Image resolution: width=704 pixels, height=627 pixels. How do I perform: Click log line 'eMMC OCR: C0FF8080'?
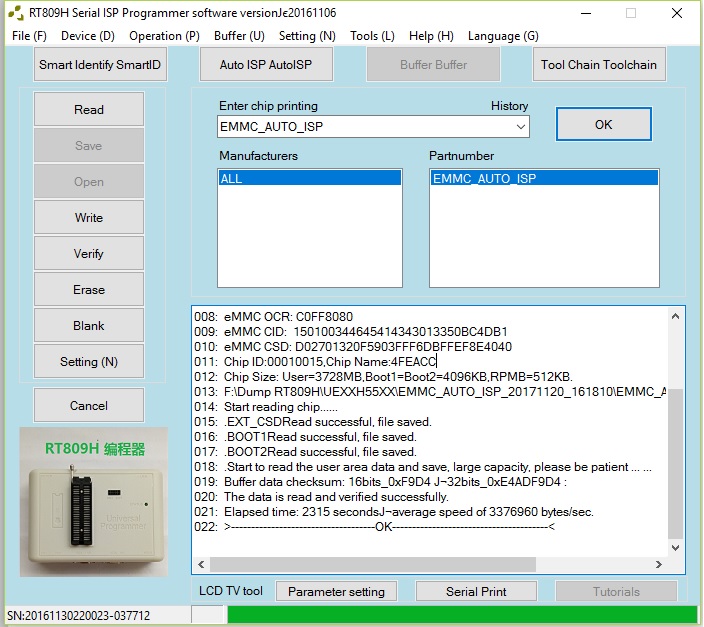[x=273, y=317]
